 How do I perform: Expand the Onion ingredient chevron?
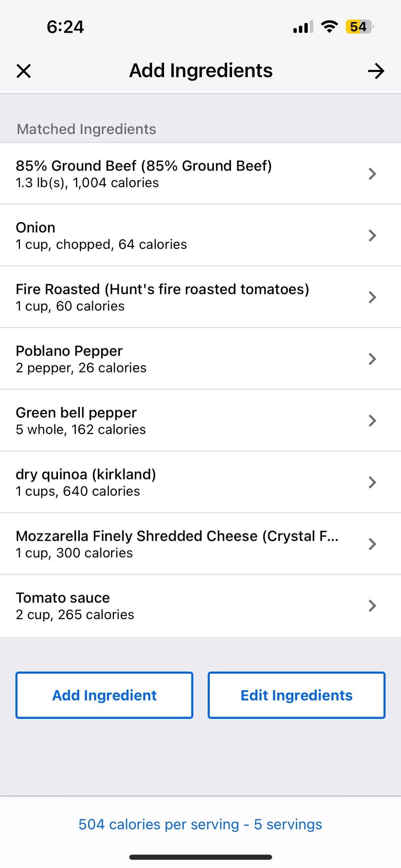click(x=372, y=235)
